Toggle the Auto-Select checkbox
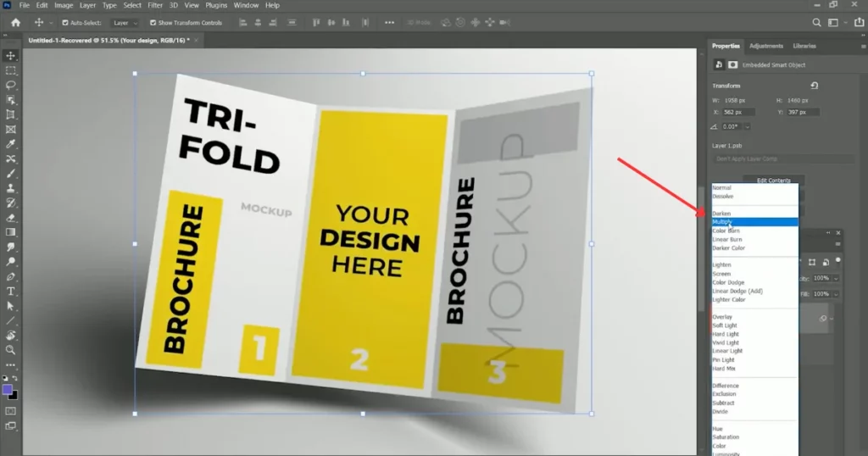 pos(65,23)
